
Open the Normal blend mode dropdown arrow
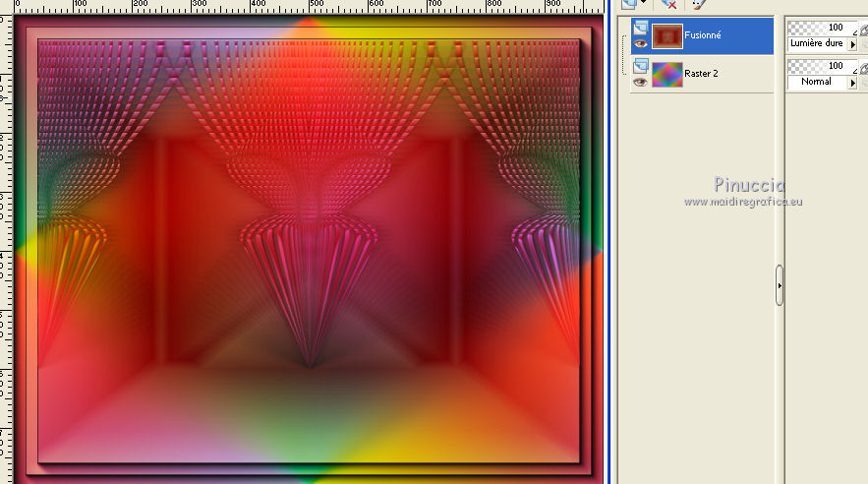[852, 83]
